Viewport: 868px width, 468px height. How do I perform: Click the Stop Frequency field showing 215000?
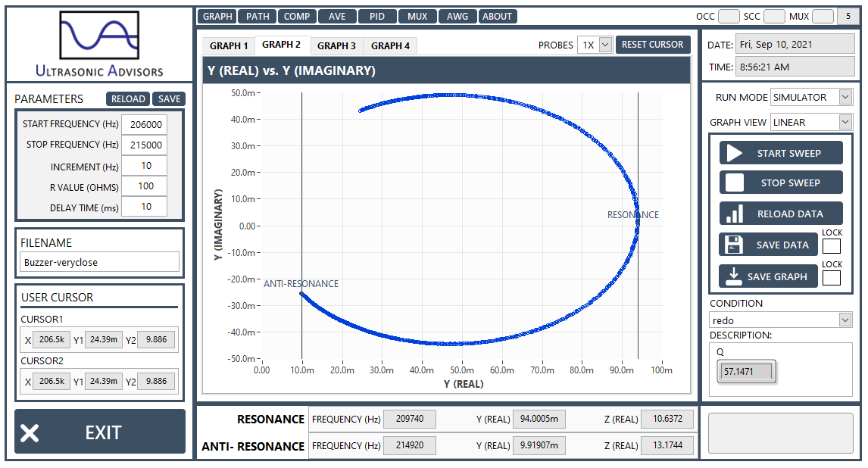145,145
